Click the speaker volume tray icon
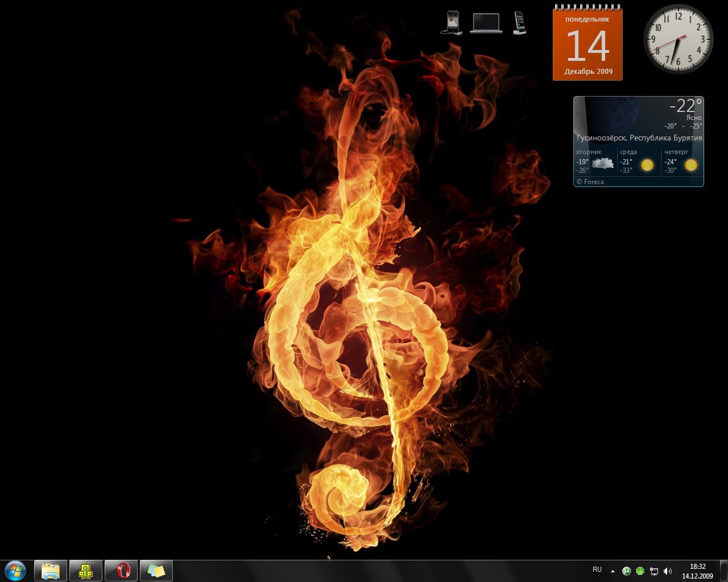This screenshot has width=728, height=582. point(668,571)
